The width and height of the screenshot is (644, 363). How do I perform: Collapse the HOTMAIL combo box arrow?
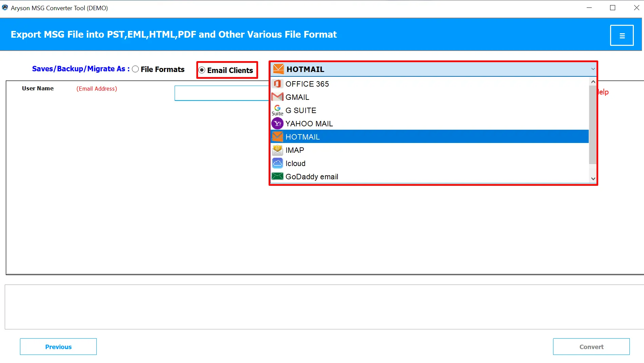[x=593, y=69]
